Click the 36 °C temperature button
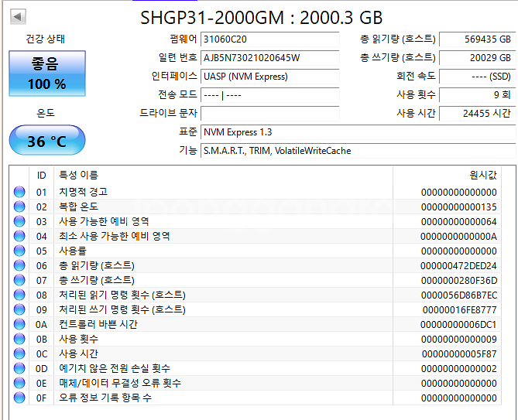The width and height of the screenshot is (518, 420). [x=47, y=140]
